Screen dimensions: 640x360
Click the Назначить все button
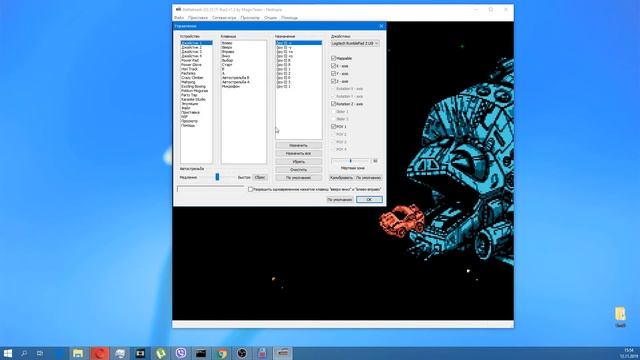point(298,153)
